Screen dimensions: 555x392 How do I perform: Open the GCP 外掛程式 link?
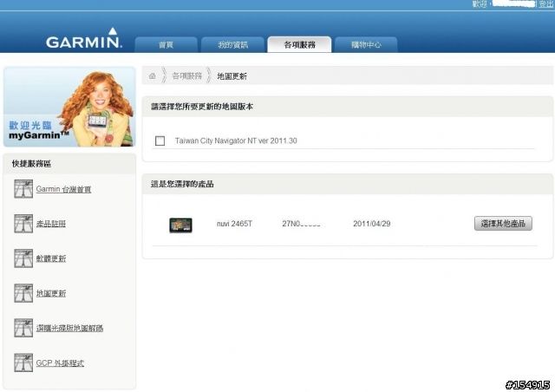tap(60, 363)
